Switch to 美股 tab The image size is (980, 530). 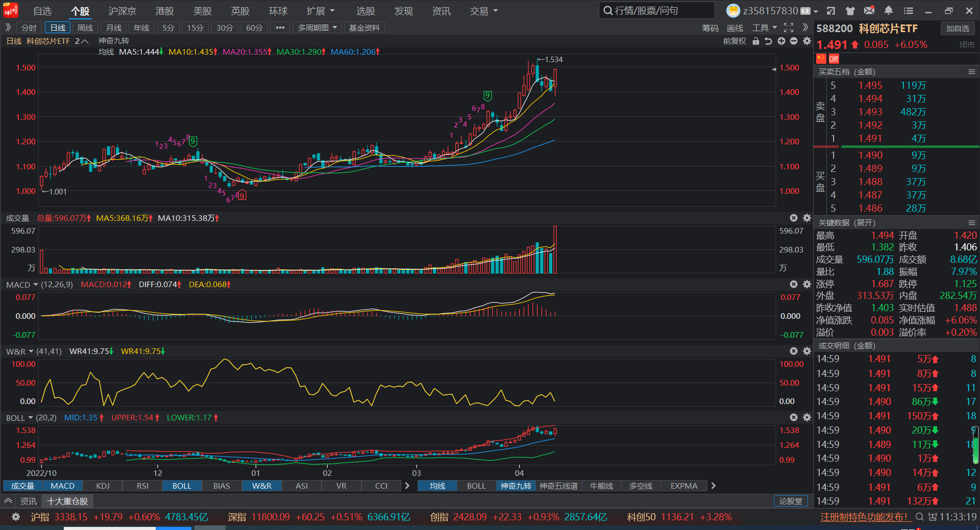[202, 11]
